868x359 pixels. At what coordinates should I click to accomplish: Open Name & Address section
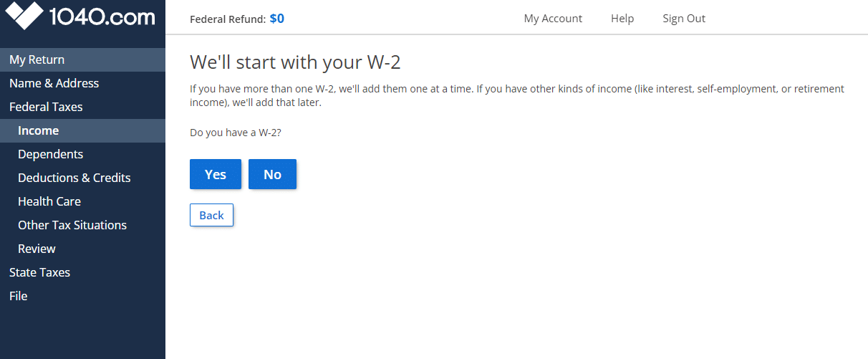[x=54, y=83]
